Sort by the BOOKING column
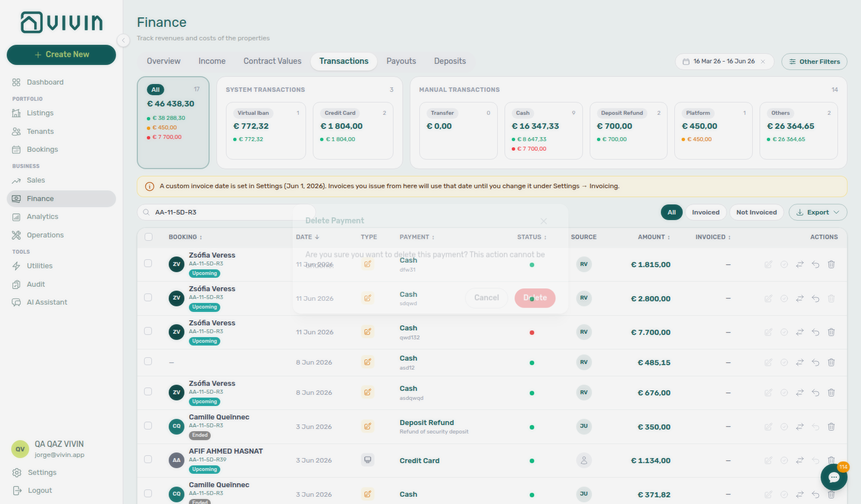Image resolution: width=861 pixels, height=504 pixels. 186,237
